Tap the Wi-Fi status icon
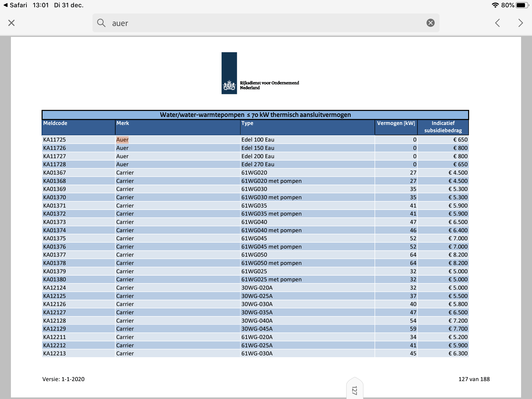The width and height of the screenshot is (532, 399). pos(495,5)
